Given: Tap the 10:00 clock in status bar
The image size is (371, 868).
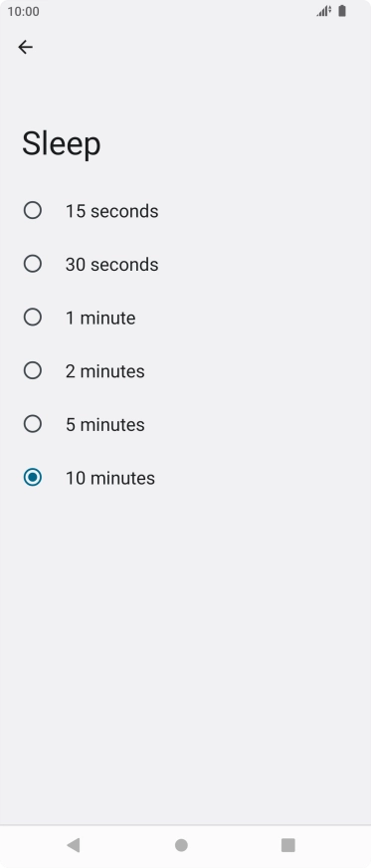Looking at the screenshot, I should [x=23, y=12].
